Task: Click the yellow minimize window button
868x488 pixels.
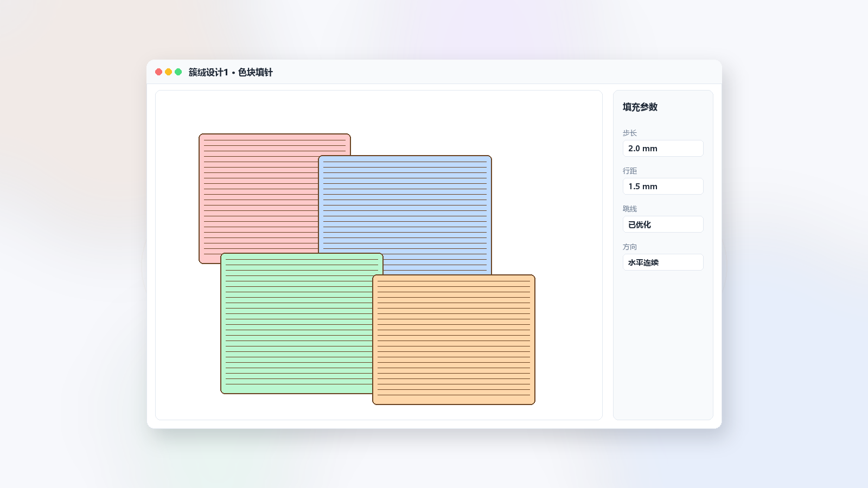Action: tap(169, 72)
